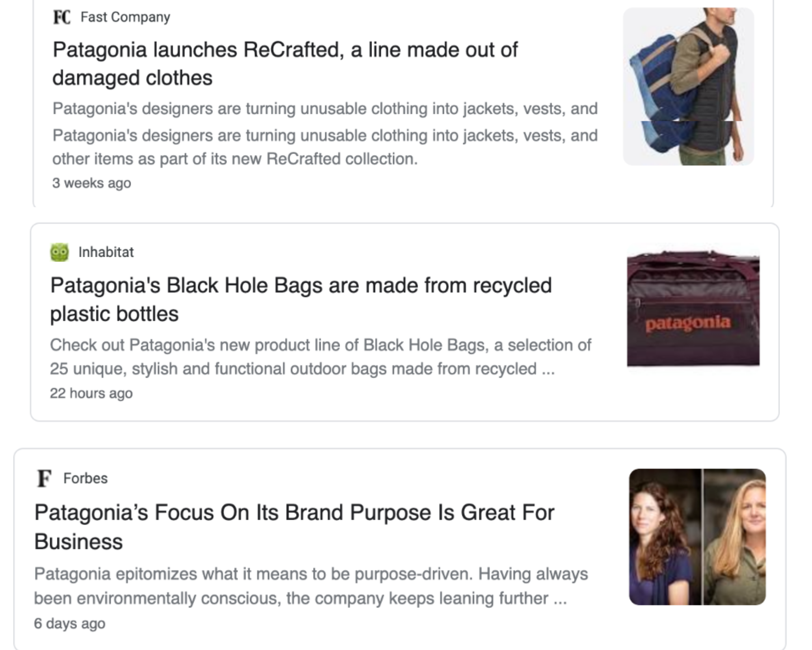Viewport: 812px width, 650px height.
Task: Click the '22 hours ago' timestamp
Action: click(x=91, y=393)
